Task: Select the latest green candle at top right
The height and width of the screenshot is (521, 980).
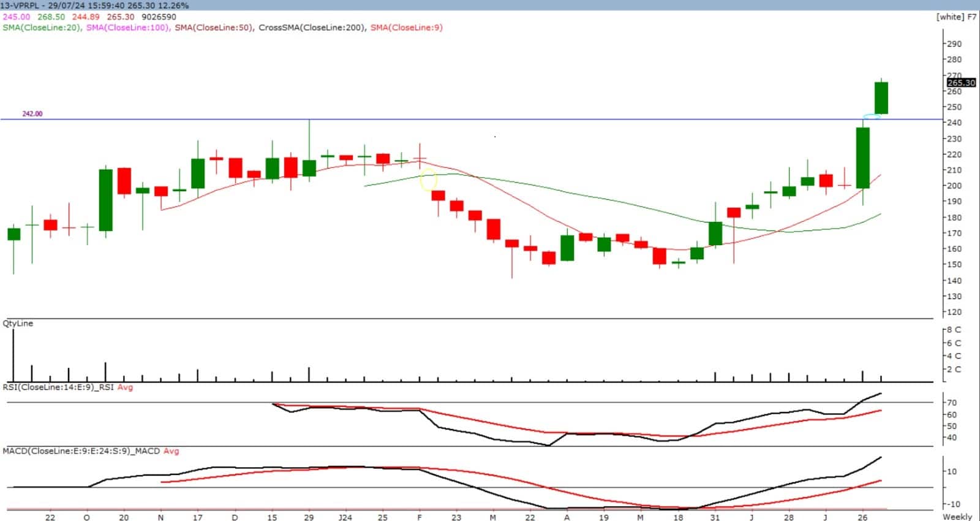Action: tap(881, 98)
